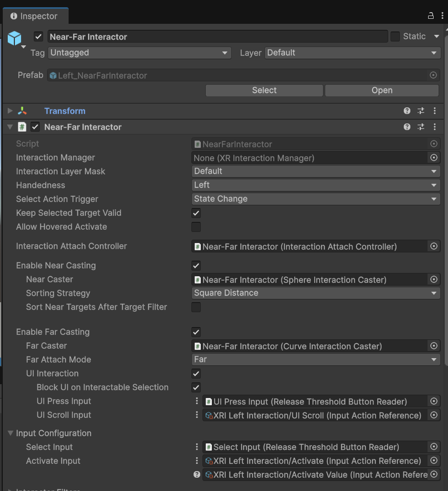Toggle UI Interaction checkbox
Image resolution: width=448 pixels, height=491 pixels.
196,374
